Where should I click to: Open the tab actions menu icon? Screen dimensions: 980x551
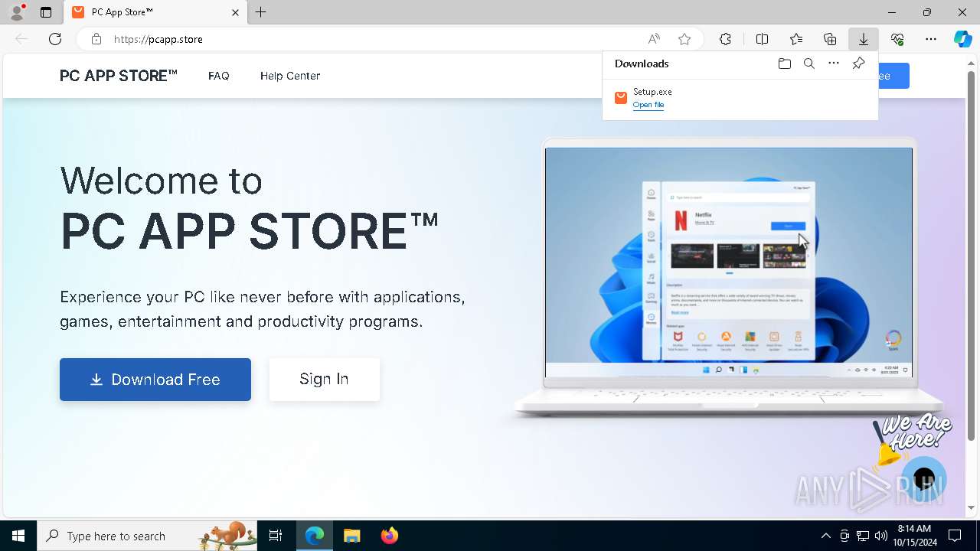(46, 12)
